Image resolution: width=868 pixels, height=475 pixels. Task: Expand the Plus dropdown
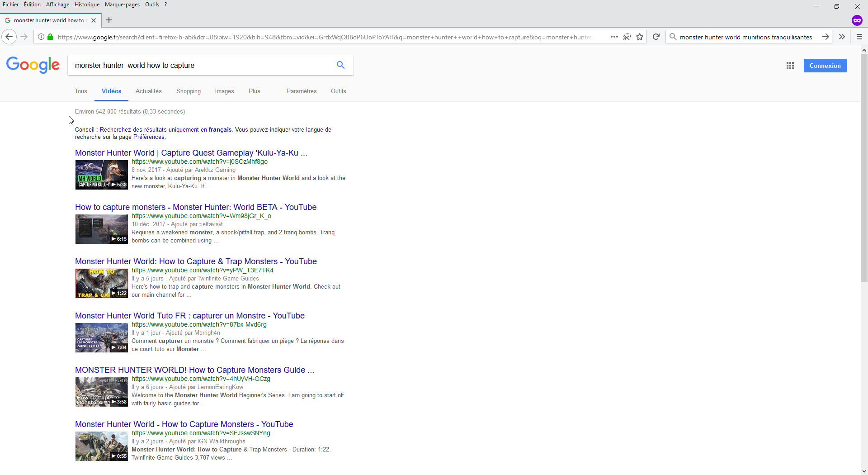coord(254,91)
